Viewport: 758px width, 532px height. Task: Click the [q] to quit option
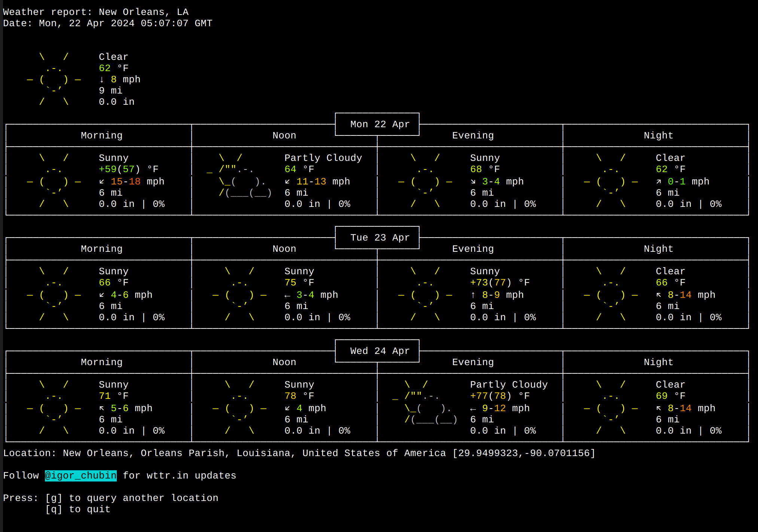78,509
